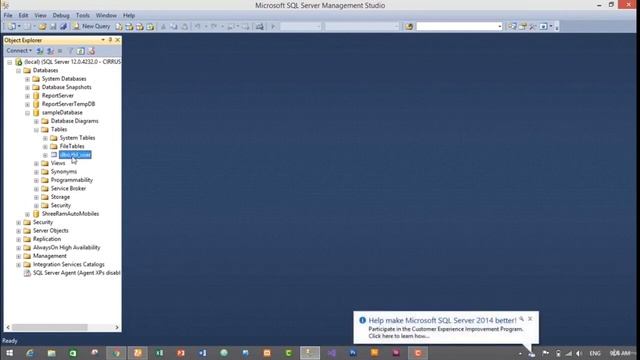Collapse the Databases folder node

(x=18, y=71)
